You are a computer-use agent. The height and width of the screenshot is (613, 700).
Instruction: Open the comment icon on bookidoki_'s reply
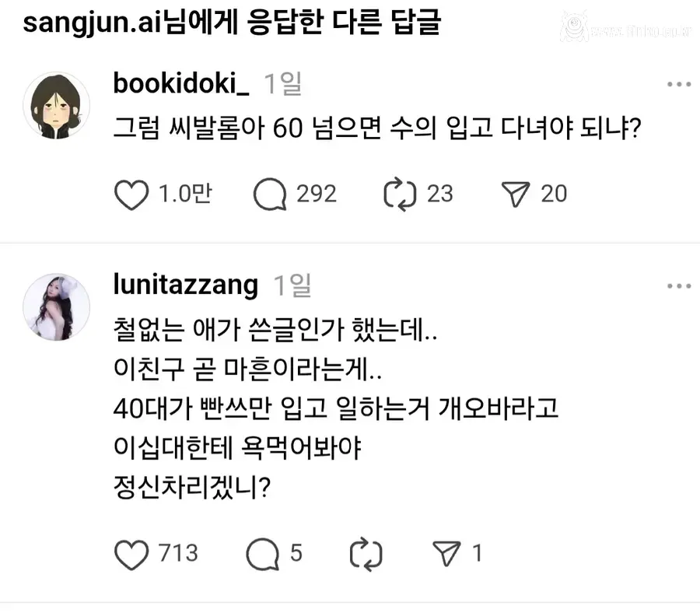pos(272,194)
